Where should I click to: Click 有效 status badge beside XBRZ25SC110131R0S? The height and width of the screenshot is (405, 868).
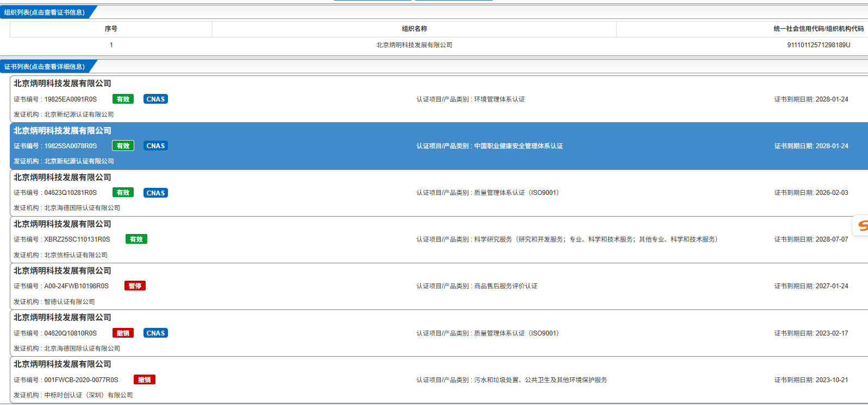coord(136,239)
